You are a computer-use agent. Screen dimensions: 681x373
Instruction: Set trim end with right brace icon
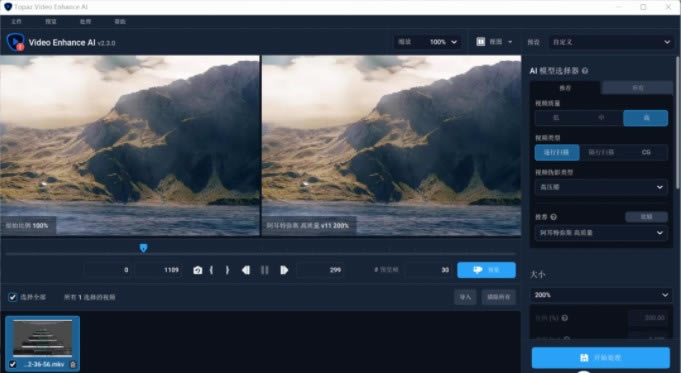click(x=227, y=270)
